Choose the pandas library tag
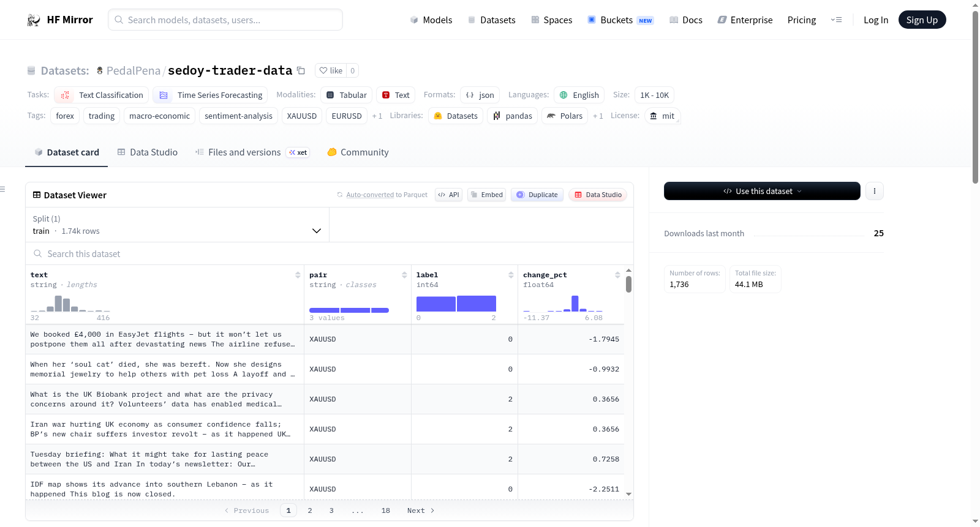This screenshot has width=980, height=527. [513, 116]
